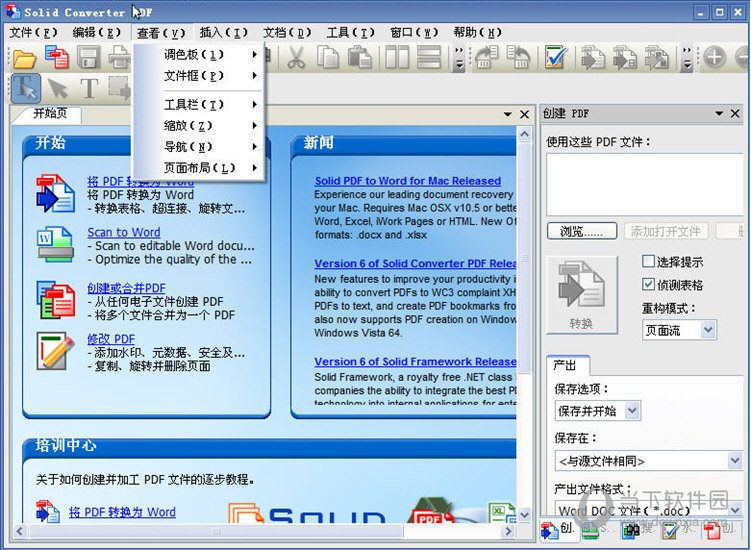Click the rotate page right icon
Viewport: 751px width, 550px height.
pos(487,57)
